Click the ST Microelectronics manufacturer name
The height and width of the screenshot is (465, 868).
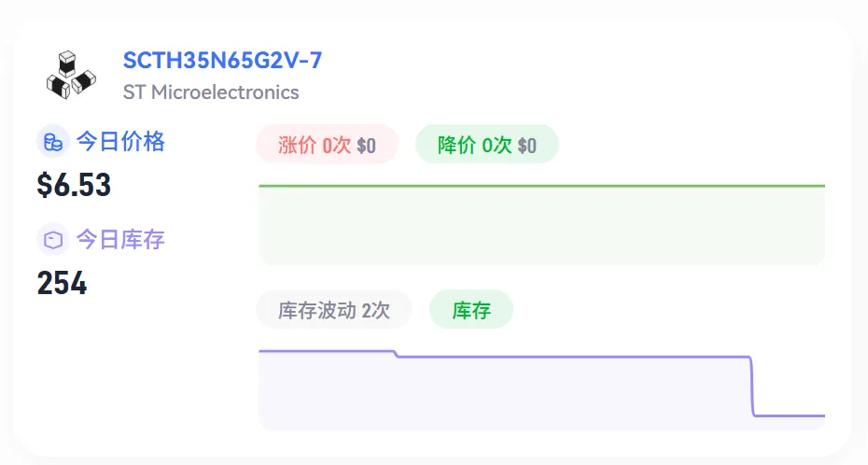pyautogui.click(x=211, y=92)
